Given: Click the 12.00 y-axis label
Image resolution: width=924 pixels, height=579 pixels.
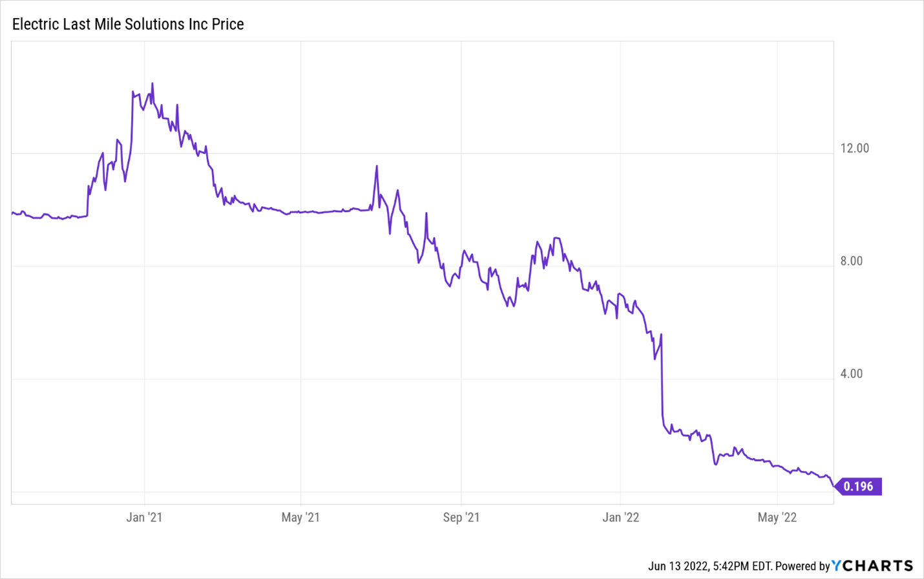Looking at the screenshot, I should (854, 148).
